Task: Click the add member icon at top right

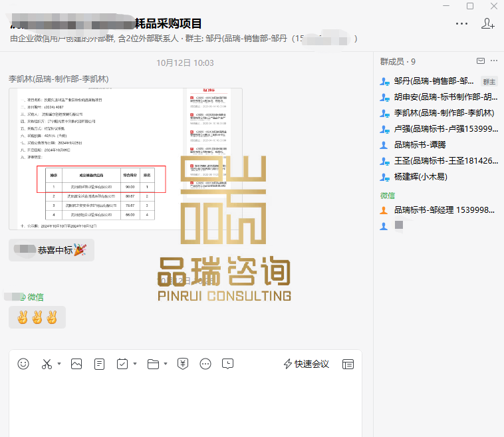Action: [x=487, y=23]
